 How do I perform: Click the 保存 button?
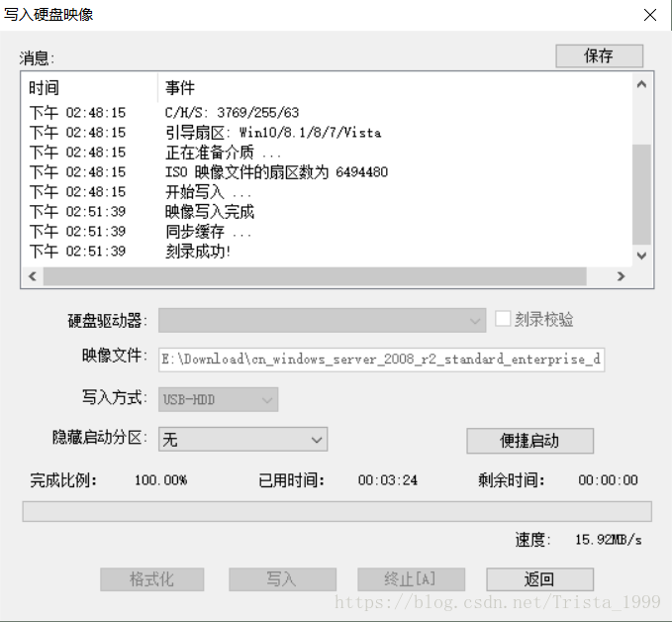tap(599, 55)
